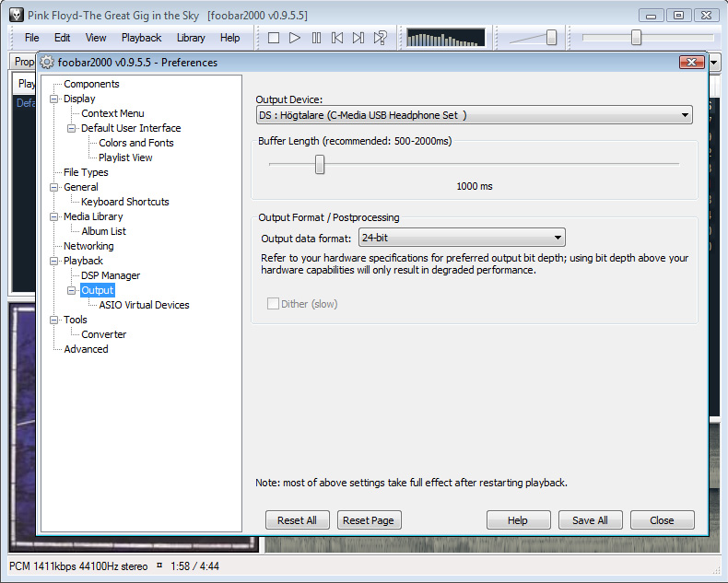The image size is (728, 583).
Task: Click the seek bar slider handle
Action: [636, 38]
